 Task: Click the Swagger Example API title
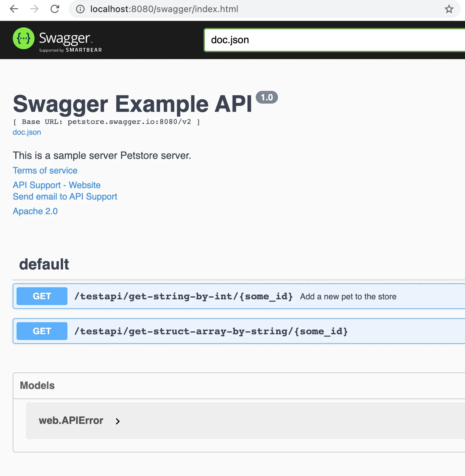coord(133,104)
